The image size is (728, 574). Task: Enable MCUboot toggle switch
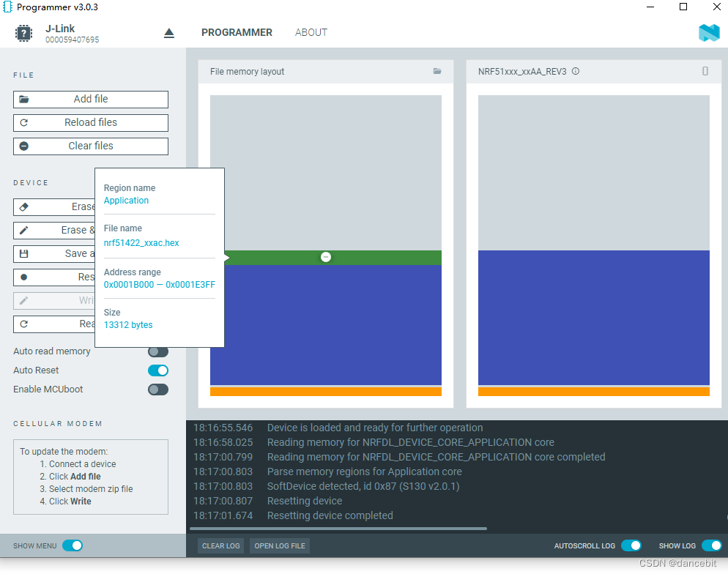point(157,389)
